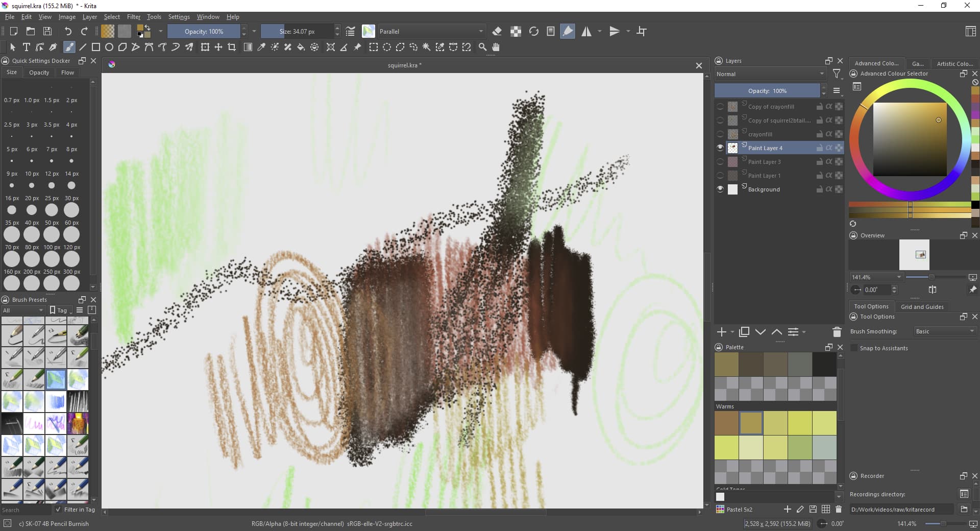Screen dimensions: 980x531
Task: Pick the Zoom tool magnifier
Action: pos(482,47)
